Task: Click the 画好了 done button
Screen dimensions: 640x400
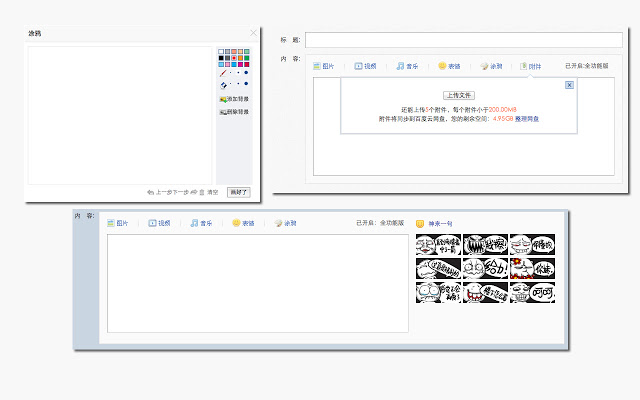Action: click(239, 192)
